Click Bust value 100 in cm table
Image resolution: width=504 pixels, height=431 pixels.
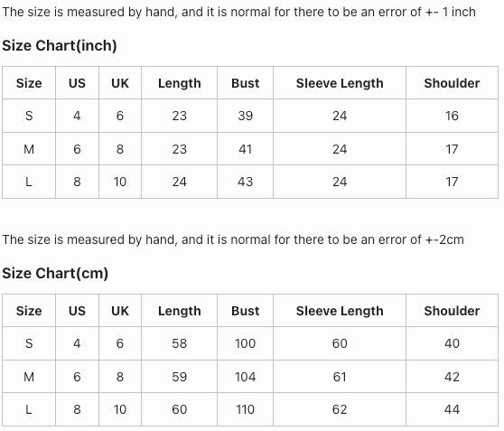click(x=246, y=343)
